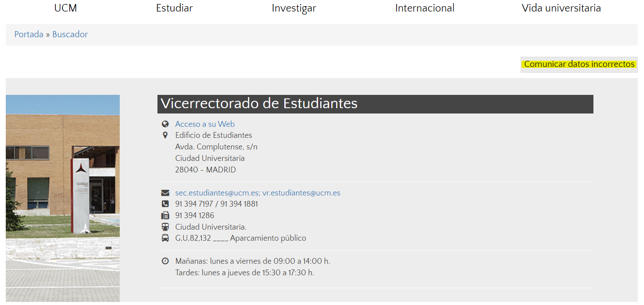
Task: Open the Buscador breadcrumb link
Action: pos(70,34)
